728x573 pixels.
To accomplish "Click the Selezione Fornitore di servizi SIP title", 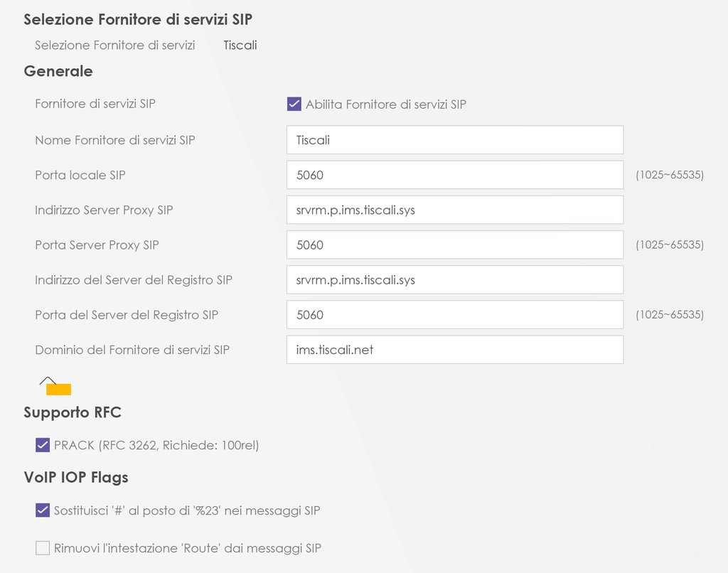I will [x=138, y=20].
